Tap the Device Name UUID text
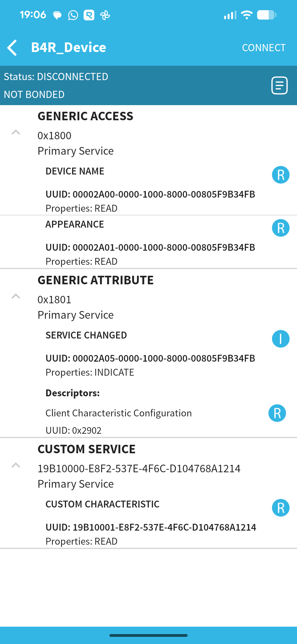Viewport: 297px width, 644px height. click(150, 194)
